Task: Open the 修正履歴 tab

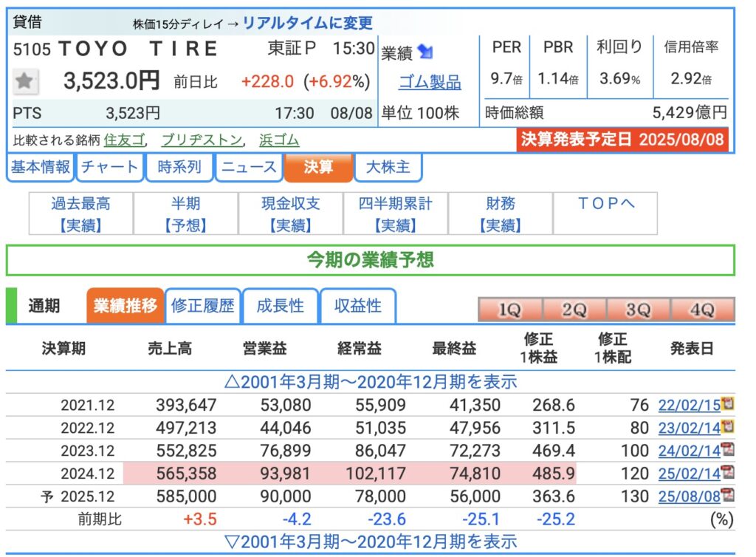Action: tap(203, 306)
